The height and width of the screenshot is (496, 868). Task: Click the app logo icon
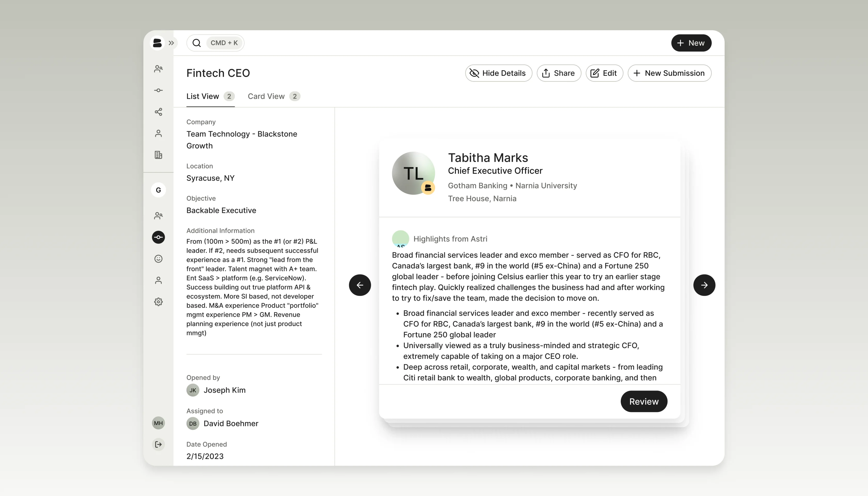pos(157,43)
